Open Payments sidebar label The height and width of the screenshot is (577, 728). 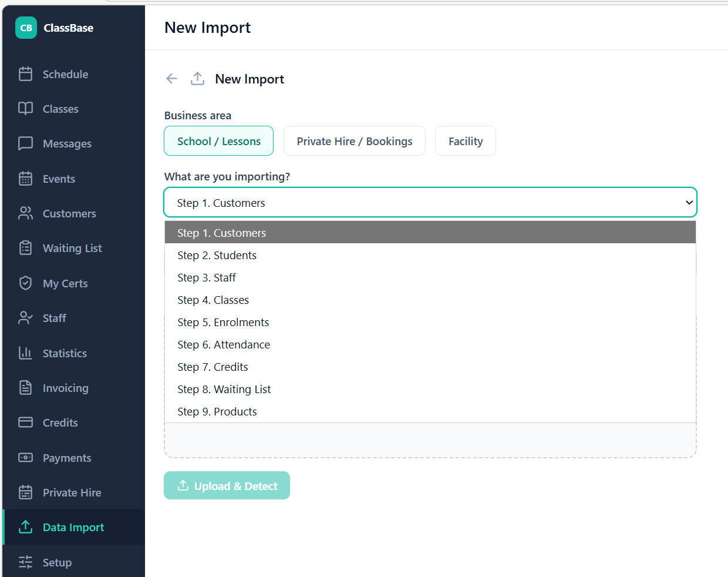click(x=67, y=458)
